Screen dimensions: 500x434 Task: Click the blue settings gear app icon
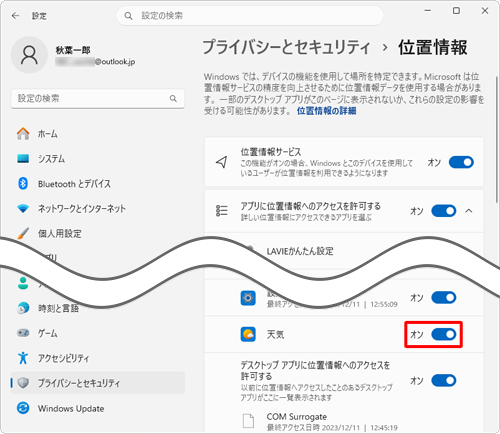248,298
